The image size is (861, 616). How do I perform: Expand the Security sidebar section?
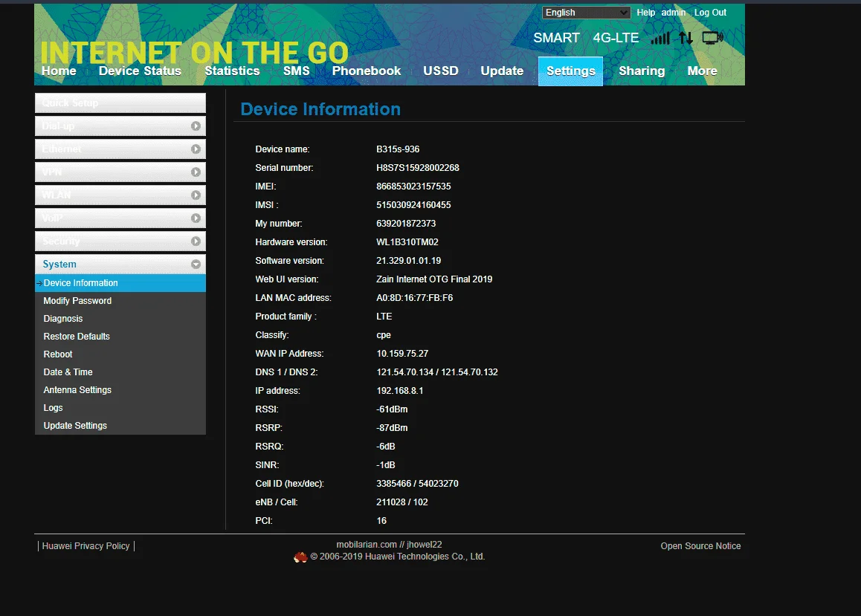point(120,241)
